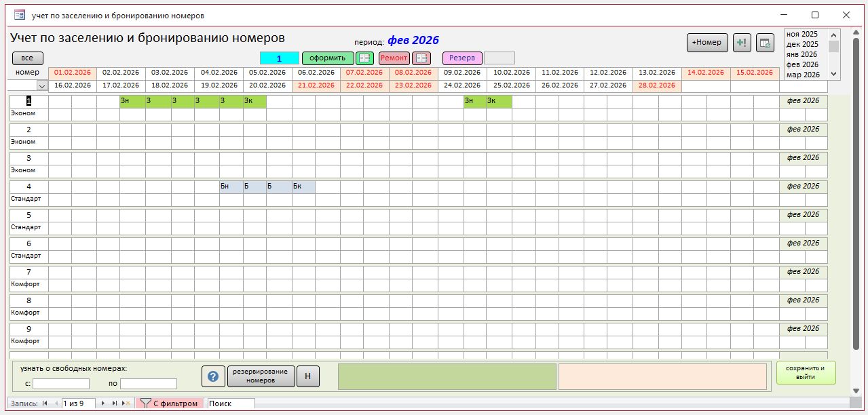Click the cyan room number box

coord(279,58)
